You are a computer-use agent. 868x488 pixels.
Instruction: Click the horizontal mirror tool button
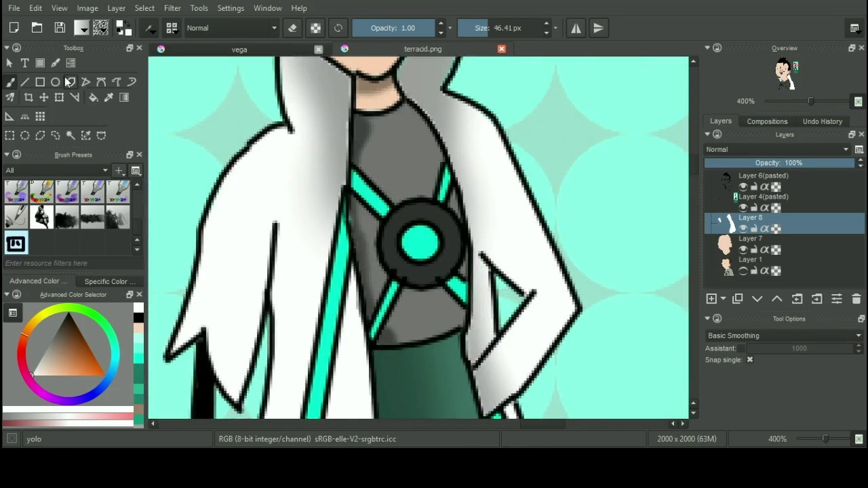[576, 28]
